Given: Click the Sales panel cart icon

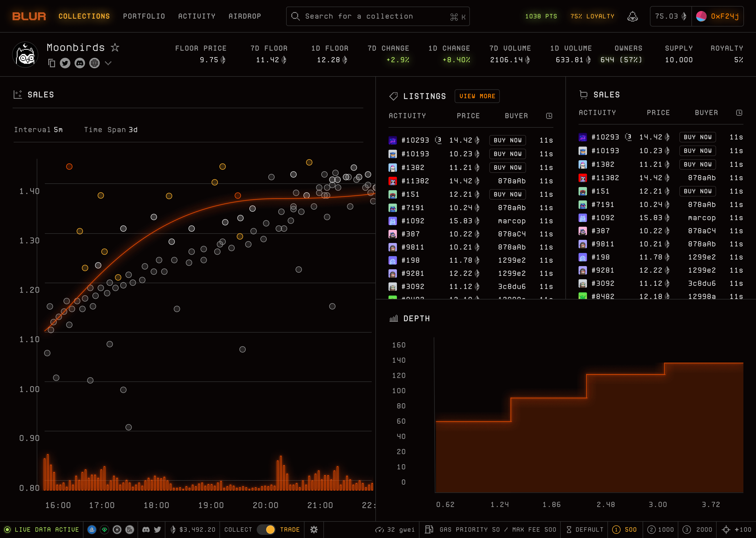Looking at the screenshot, I should point(583,94).
